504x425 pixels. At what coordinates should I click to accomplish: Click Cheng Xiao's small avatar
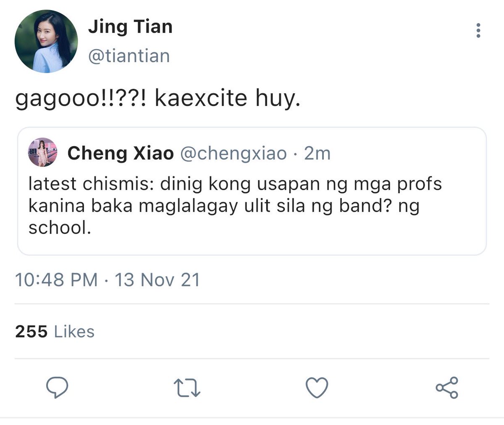(x=42, y=152)
